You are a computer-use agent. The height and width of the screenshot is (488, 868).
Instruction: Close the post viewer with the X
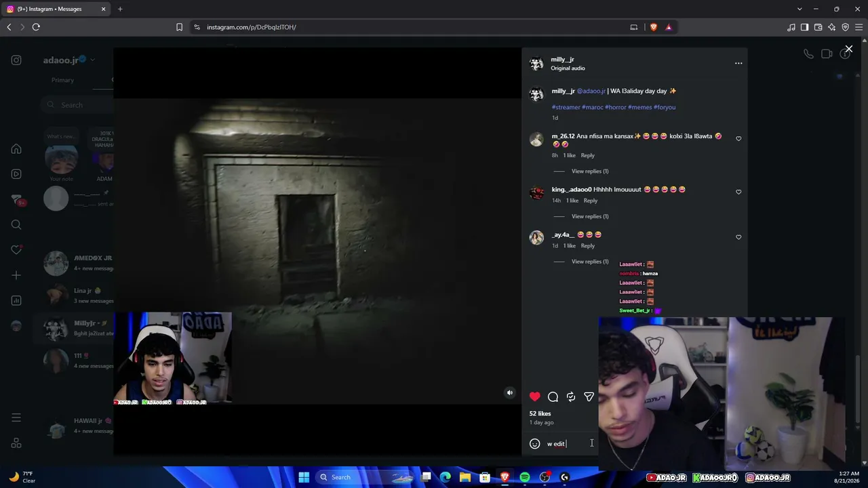848,49
